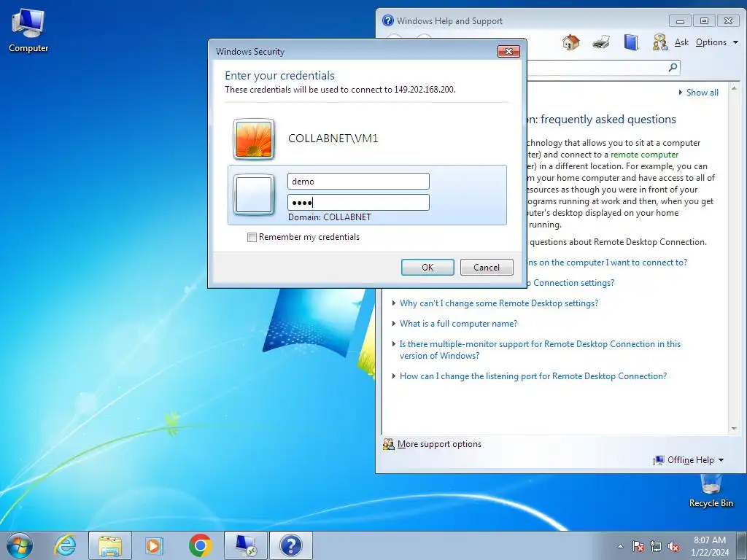Click the network tray icon
The height and width of the screenshot is (560, 747).
656,546
